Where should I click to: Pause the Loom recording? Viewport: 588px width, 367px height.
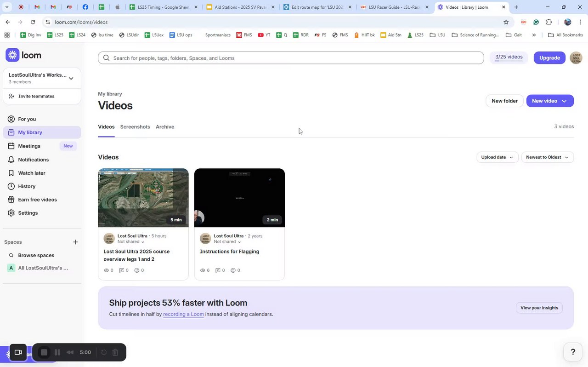click(57, 352)
